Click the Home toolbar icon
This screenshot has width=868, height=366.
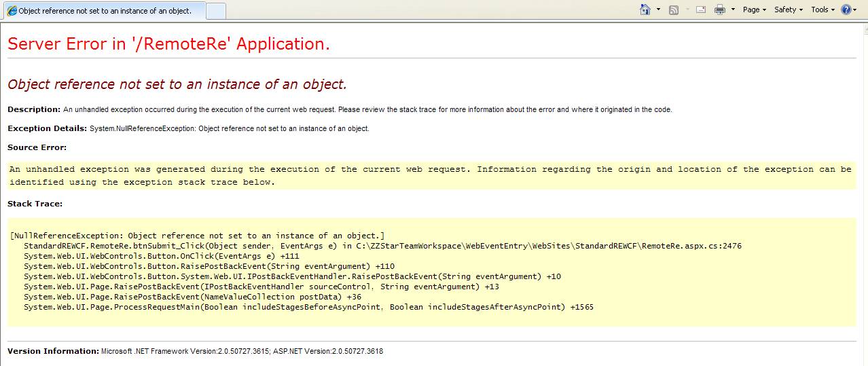click(645, 10)
